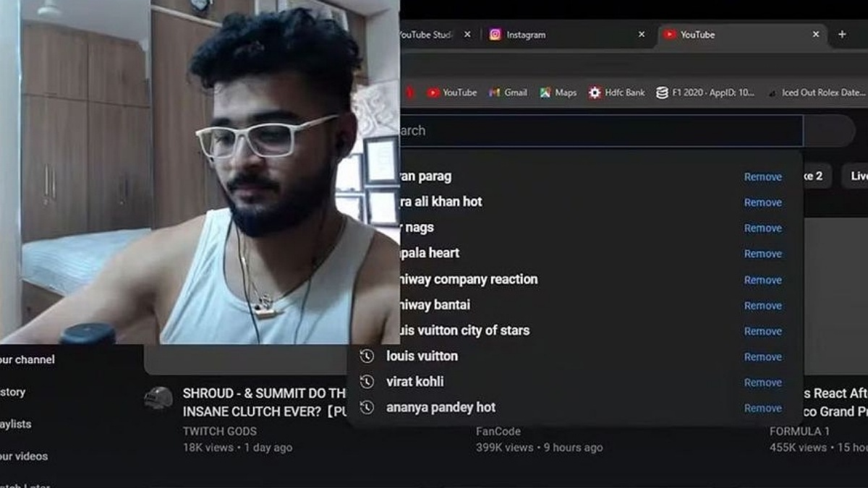868x488 pixels.
Task: Switch to the Instagram tab
Action: pos(566,34)
